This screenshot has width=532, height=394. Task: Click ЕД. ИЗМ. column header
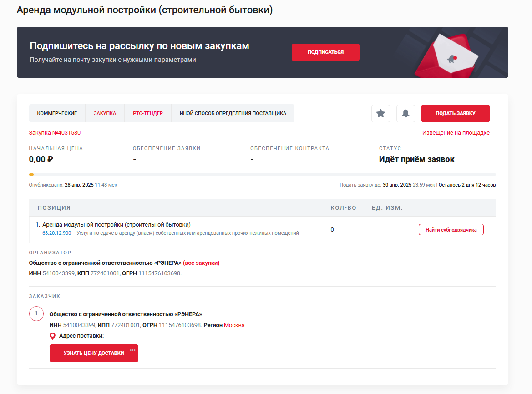tap(387, 207)
